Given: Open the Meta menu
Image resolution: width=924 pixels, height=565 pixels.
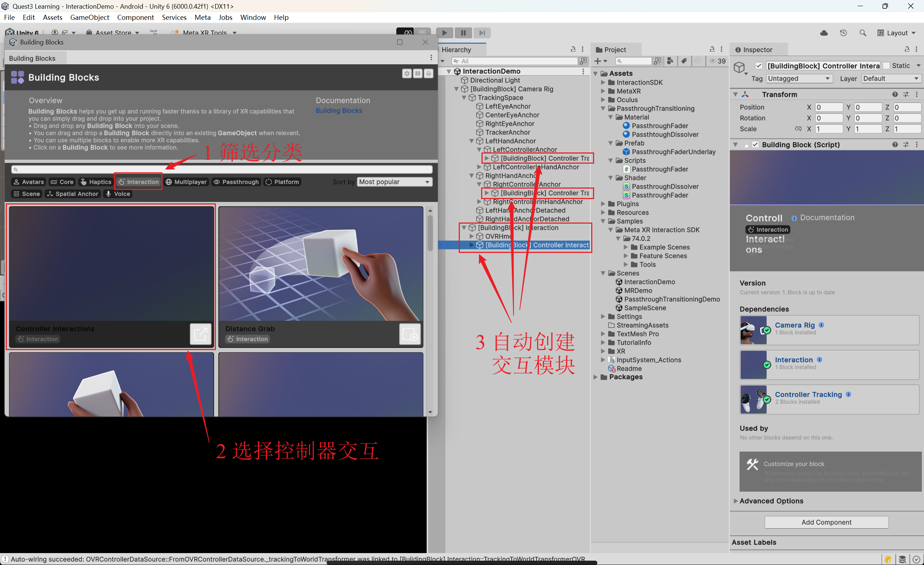Looking at the screenshot, I should pos(202,17).
